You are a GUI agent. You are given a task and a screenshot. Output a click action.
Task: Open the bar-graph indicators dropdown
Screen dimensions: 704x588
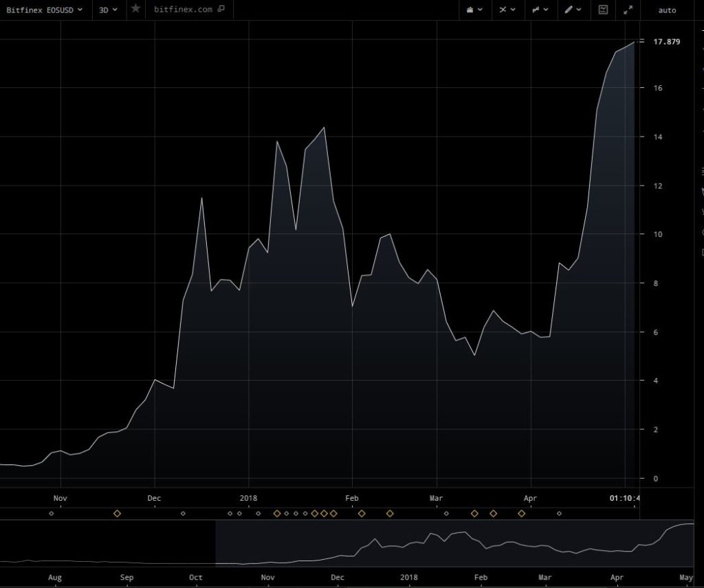coord(540,10)
